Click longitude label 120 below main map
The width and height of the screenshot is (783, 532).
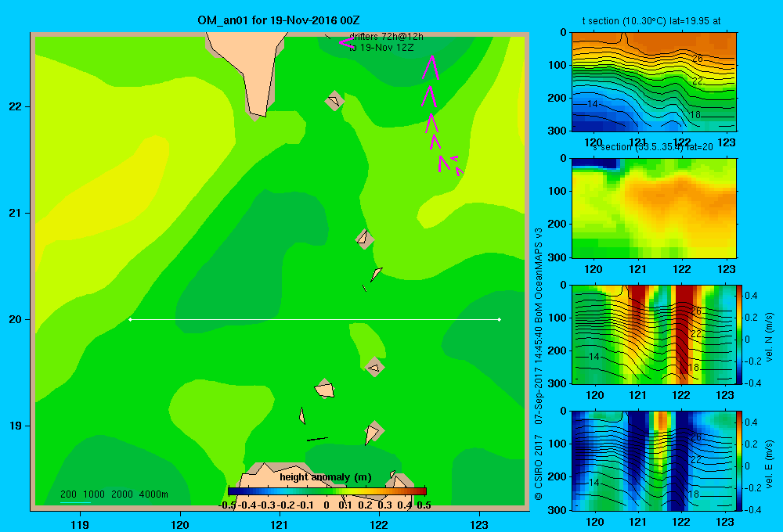[180, 524]
